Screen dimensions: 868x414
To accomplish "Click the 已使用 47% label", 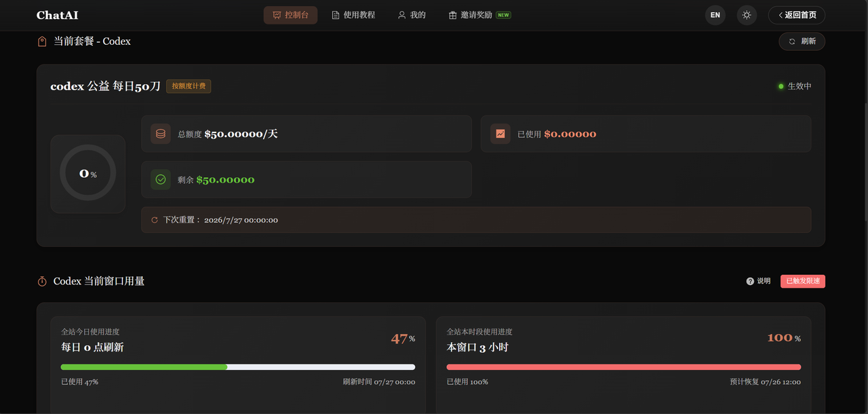I will pos(80,382).
